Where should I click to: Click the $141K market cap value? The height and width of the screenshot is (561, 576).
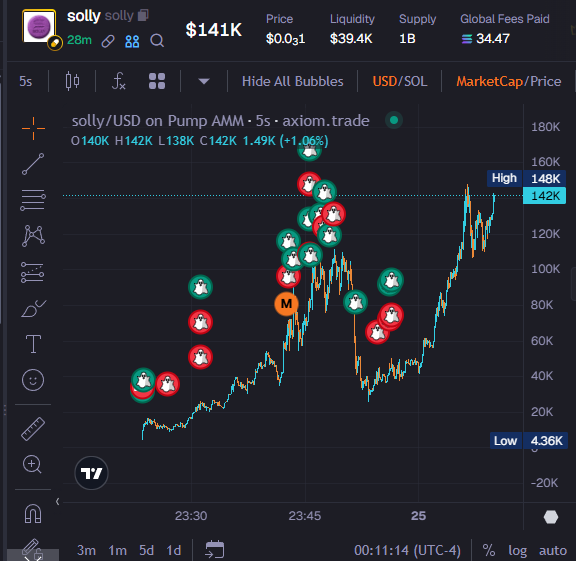[x=214, y=29]
